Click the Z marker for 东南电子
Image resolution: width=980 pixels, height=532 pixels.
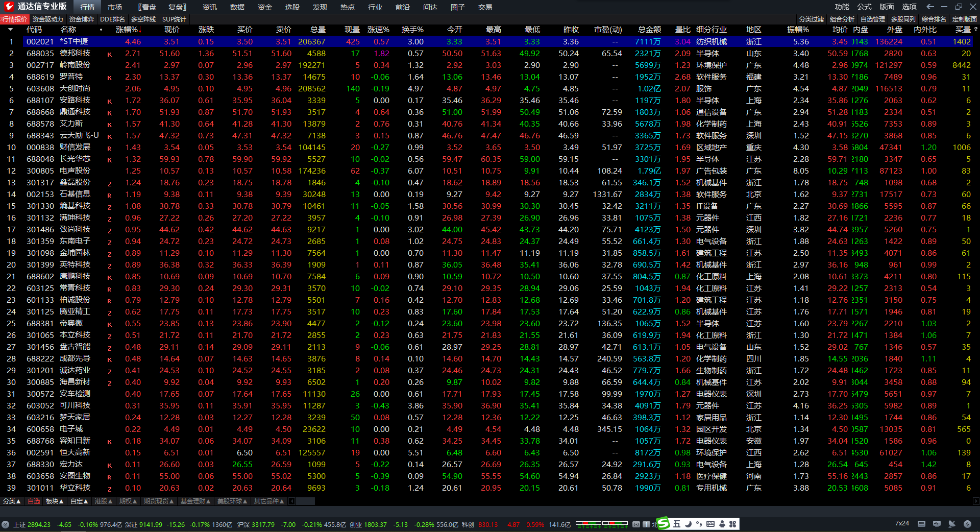pyautogui.click(x=109, y=242)
